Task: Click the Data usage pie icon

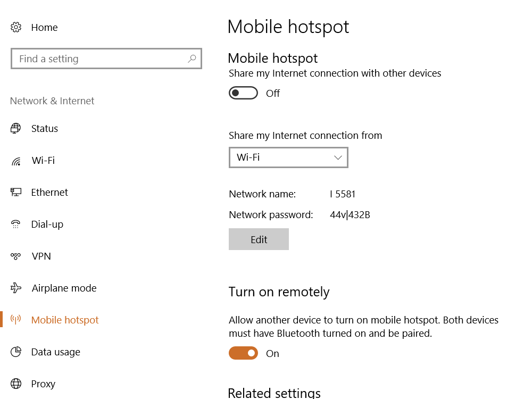Action: [16, 352]
